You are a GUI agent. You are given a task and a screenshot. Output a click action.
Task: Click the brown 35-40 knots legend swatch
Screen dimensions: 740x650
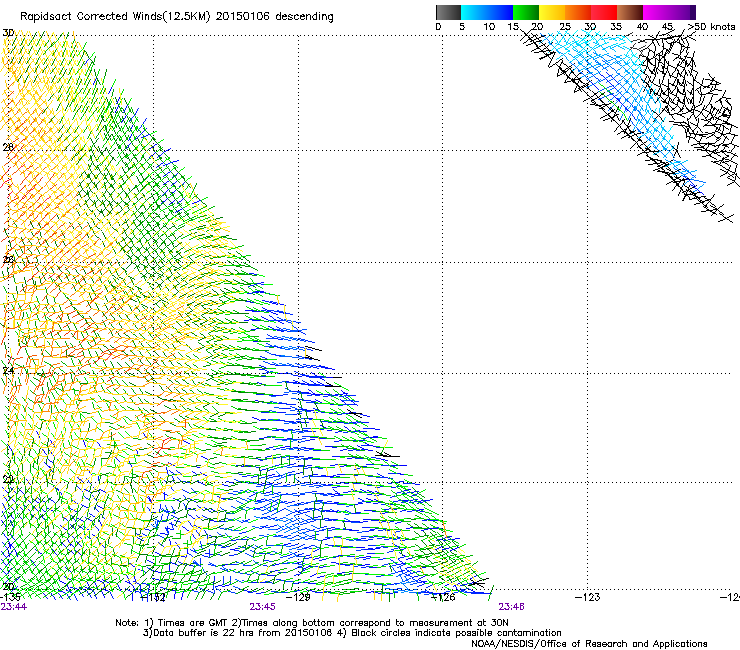point(630,12)
